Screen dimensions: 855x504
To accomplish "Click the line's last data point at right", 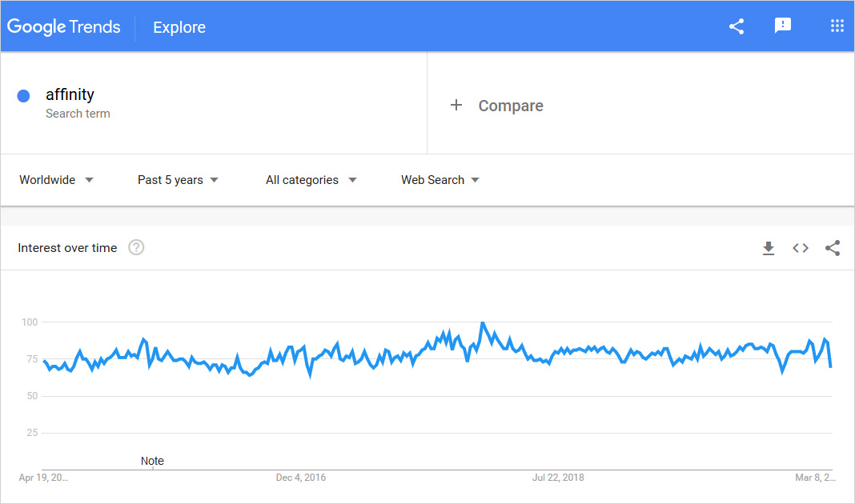I will pos(831,366).
